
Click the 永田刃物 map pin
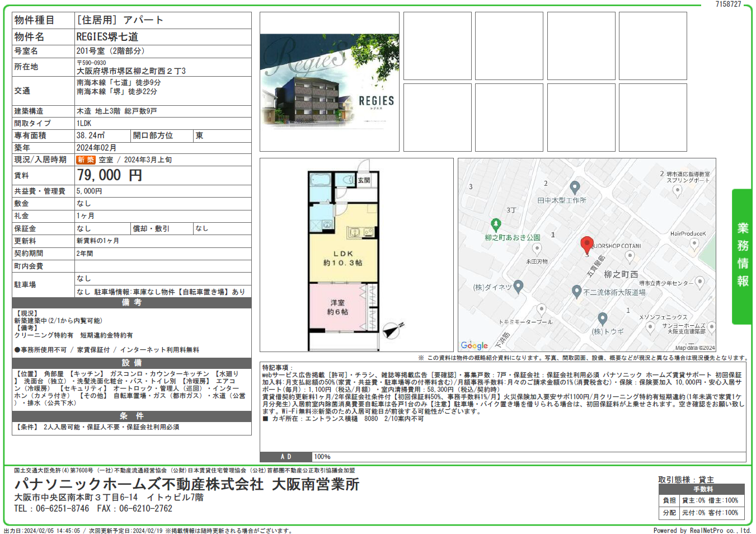pos(537,249)
